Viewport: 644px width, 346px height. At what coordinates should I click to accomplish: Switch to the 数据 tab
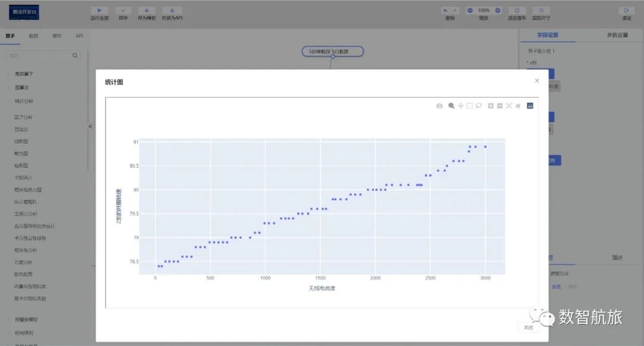(33, 36)
